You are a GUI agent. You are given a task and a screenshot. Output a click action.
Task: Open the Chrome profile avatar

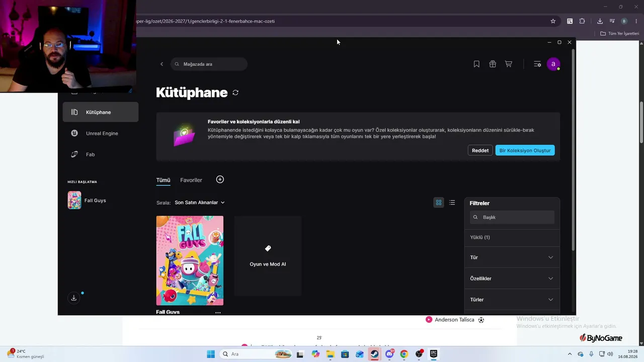pos(624,21)
